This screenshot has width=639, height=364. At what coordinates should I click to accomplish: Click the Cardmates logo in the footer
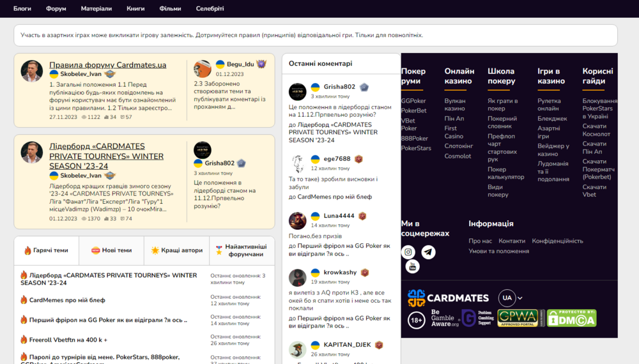coord(448,298)
